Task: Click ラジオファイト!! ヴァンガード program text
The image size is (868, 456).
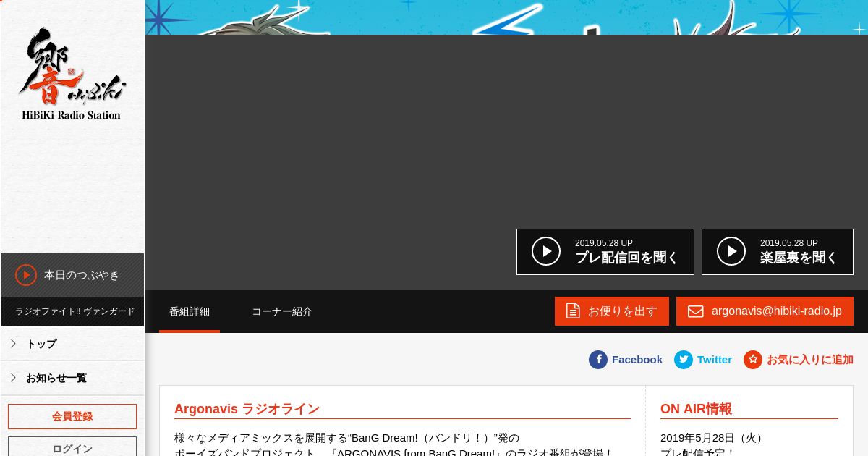Action: [75, 311]
